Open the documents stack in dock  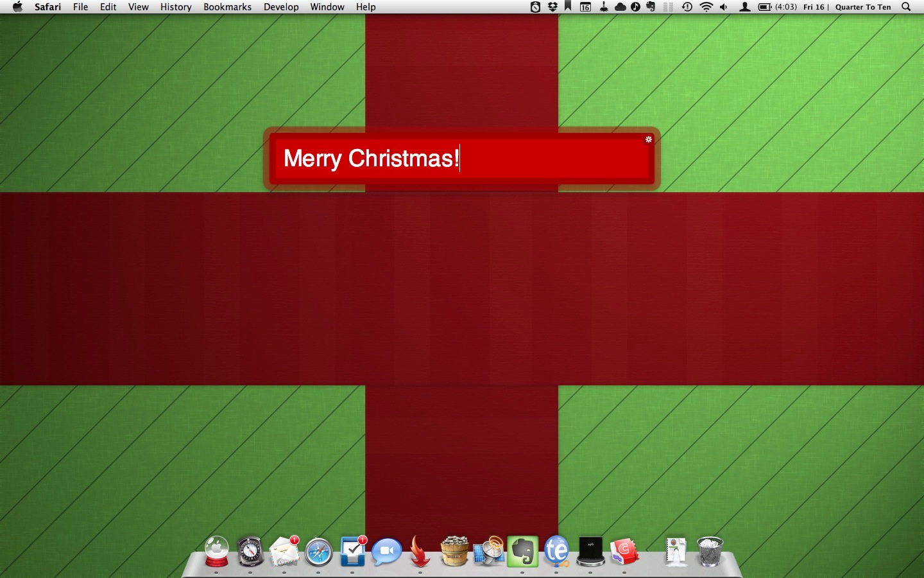point(675,552)
